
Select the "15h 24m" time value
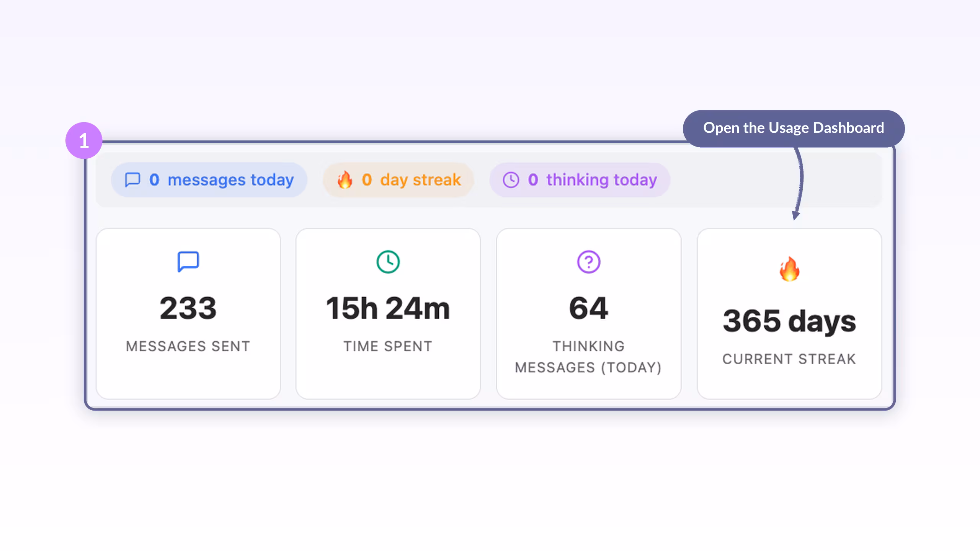tap(388, 308)
